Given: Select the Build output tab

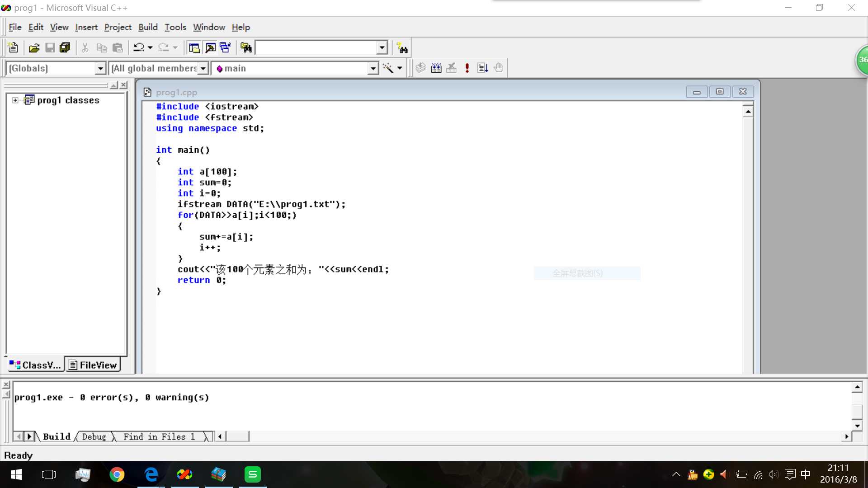Looking at the screenshot, I should (x=57, y=436).
